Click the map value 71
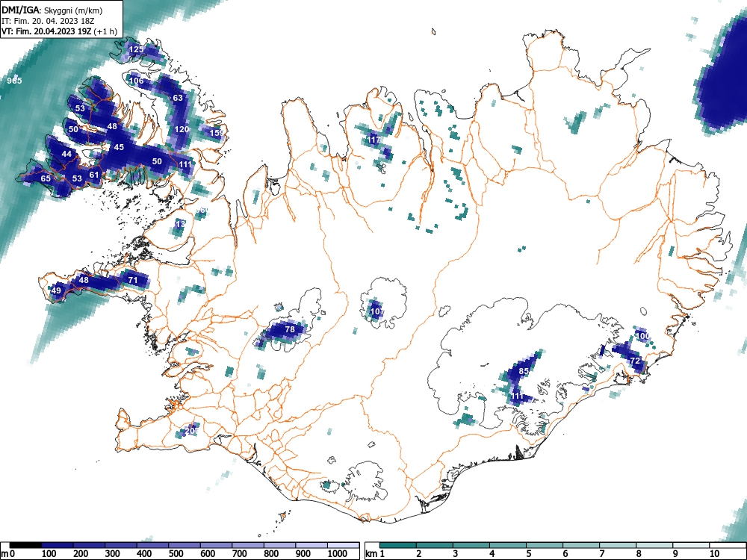This screenshot has height=560, width=747. (133, 280)
